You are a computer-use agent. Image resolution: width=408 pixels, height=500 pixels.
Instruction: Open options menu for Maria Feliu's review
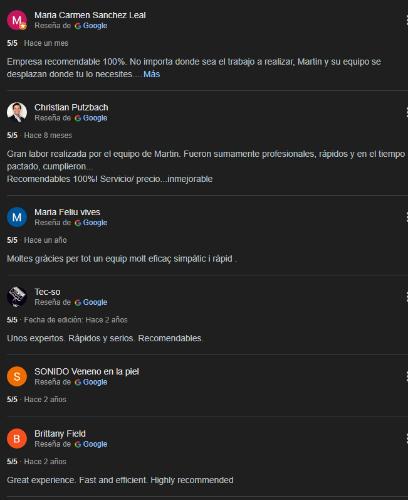pos(406,217)
